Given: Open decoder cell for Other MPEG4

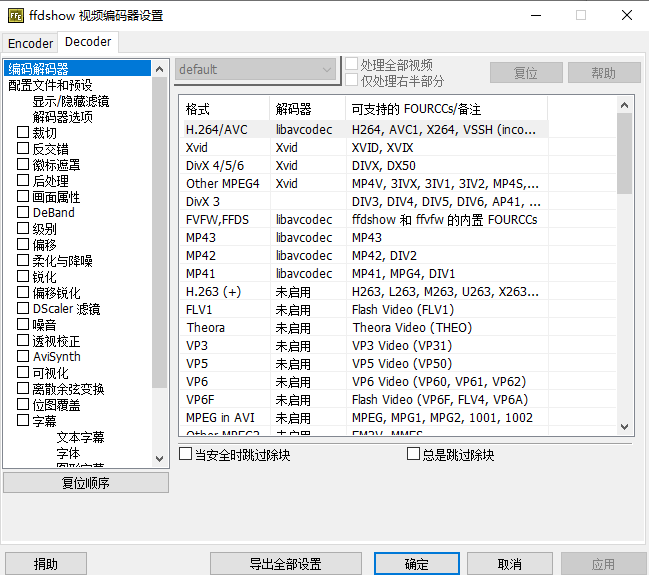Looking at the screenshot, I should pos(308,183).
